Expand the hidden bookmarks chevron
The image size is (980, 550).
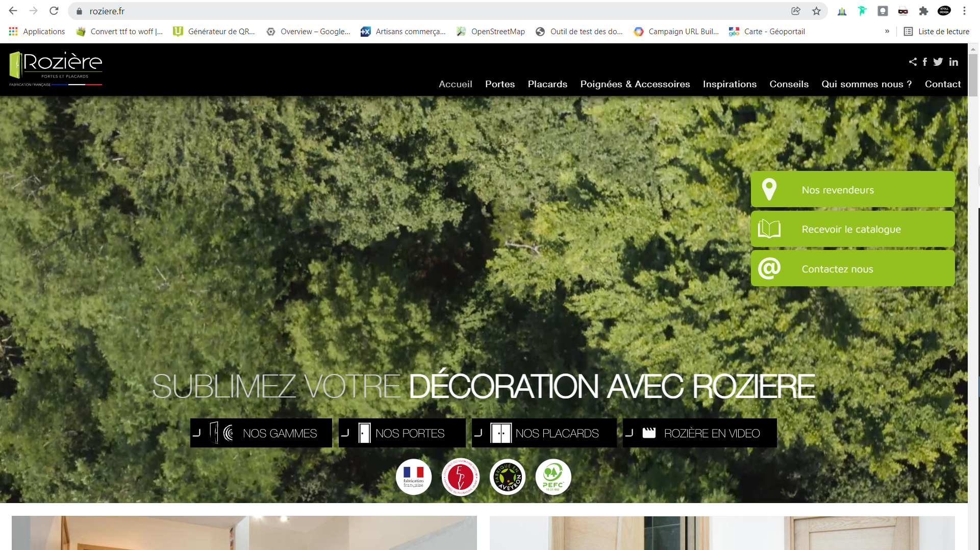[x=887, y=31]
